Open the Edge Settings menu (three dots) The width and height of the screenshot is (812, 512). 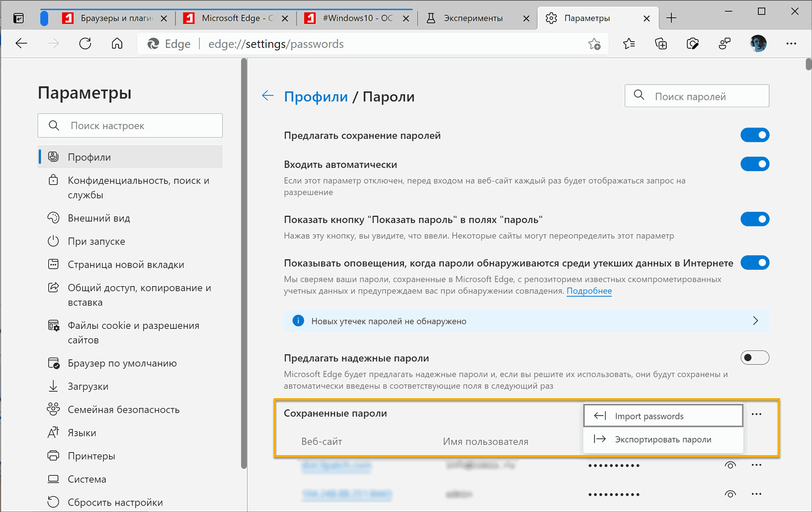pos(791,44)
